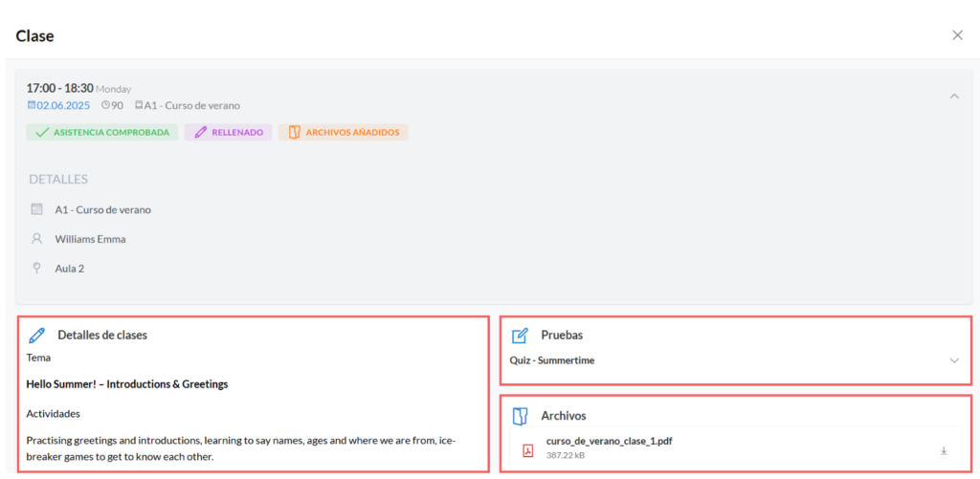Viewport: 980px width, 479px height.
Task: Click the Archivos section icon
Action: point(520,416)
